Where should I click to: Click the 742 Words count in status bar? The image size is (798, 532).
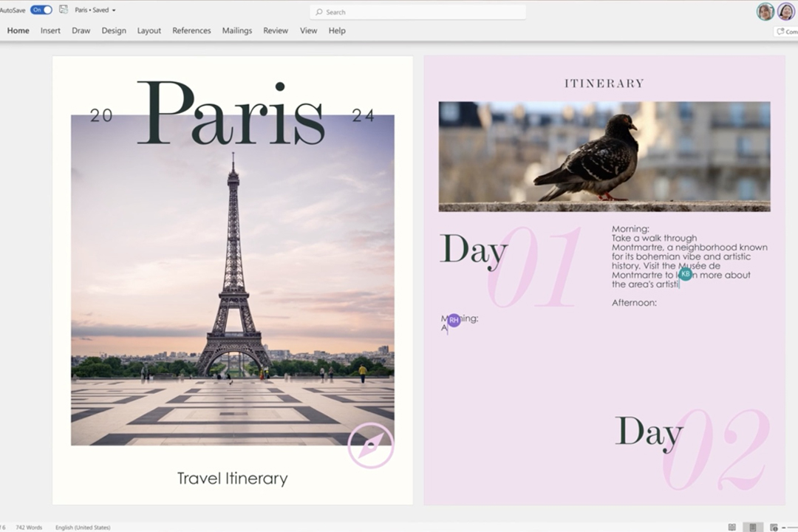(29, 527)
